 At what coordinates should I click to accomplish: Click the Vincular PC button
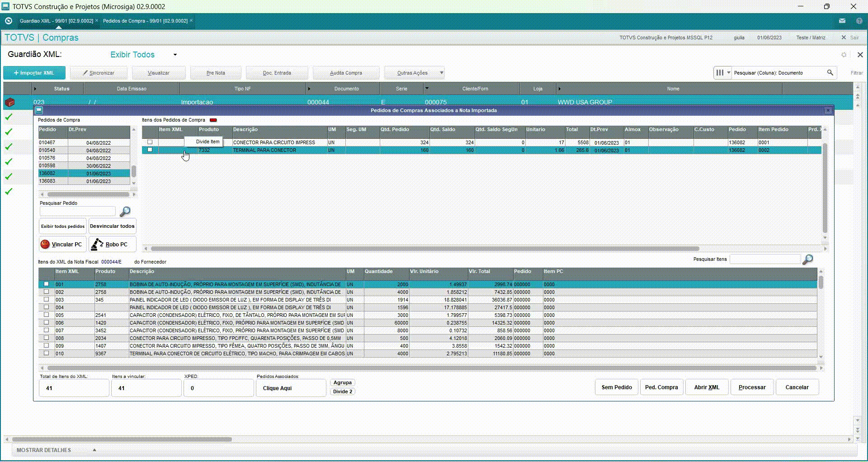tap(62, 245)
